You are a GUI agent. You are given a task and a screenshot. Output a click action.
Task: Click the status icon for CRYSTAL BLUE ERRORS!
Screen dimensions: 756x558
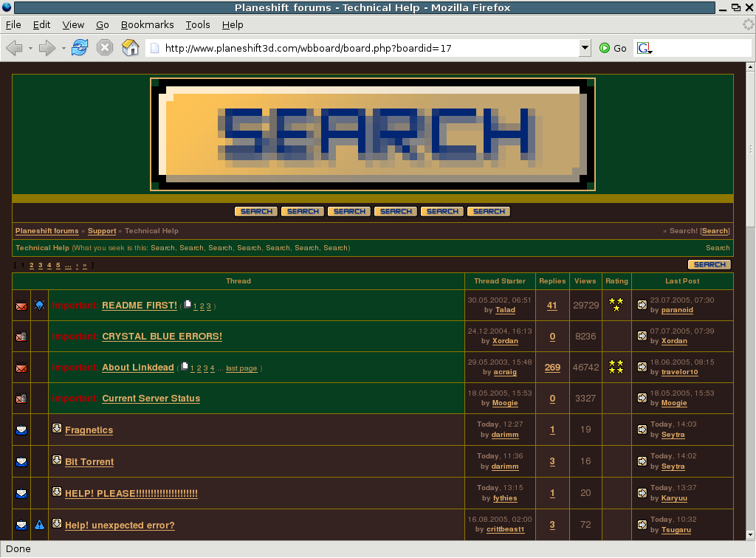(x=21, y=337)
